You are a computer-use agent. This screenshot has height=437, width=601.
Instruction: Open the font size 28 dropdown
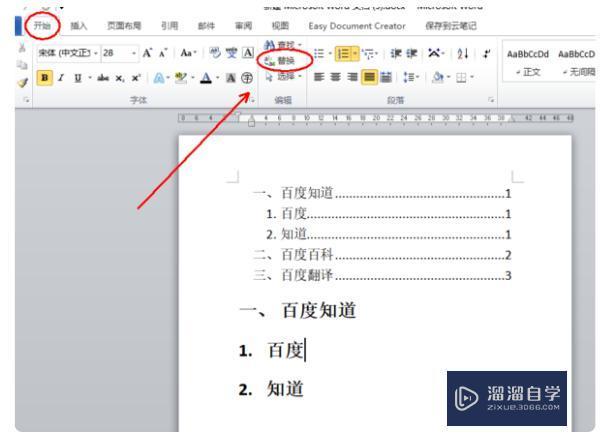point(134,53)
